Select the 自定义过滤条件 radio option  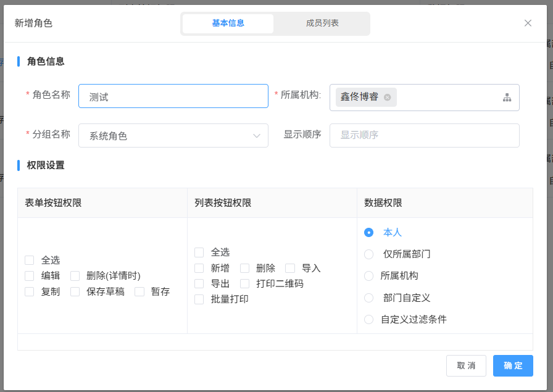pyautogui.click(x=369, y=320)
